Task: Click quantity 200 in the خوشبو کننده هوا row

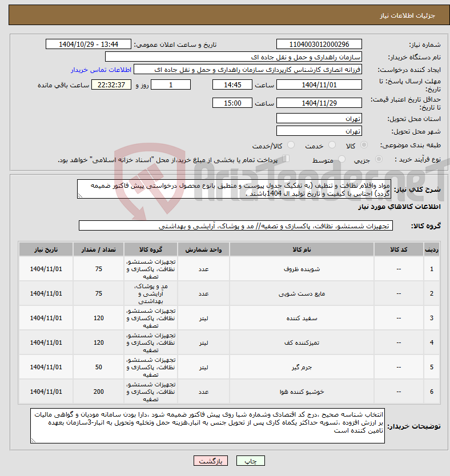Action: click(x=99, y=392)
